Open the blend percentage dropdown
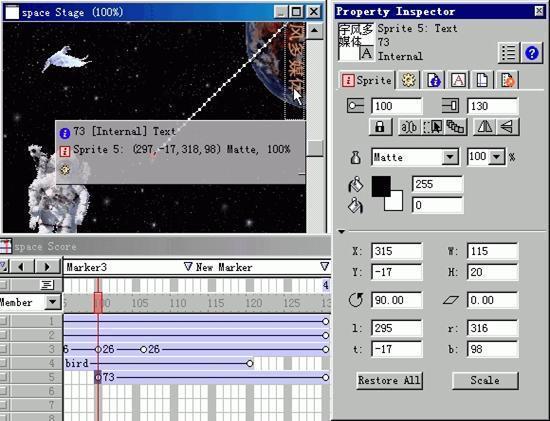This screenshot has width=550, height=421. (x=496, y=157)
